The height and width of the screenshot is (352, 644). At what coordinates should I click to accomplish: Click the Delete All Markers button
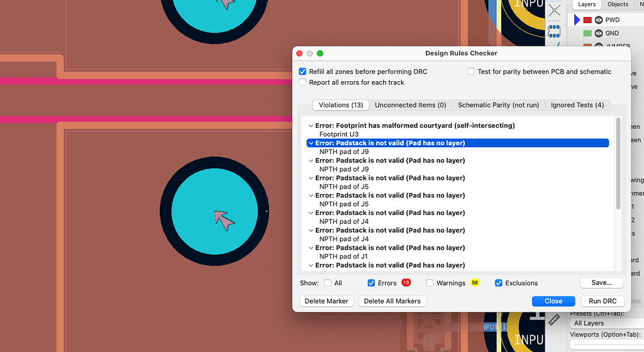click(x=392, y=301)
